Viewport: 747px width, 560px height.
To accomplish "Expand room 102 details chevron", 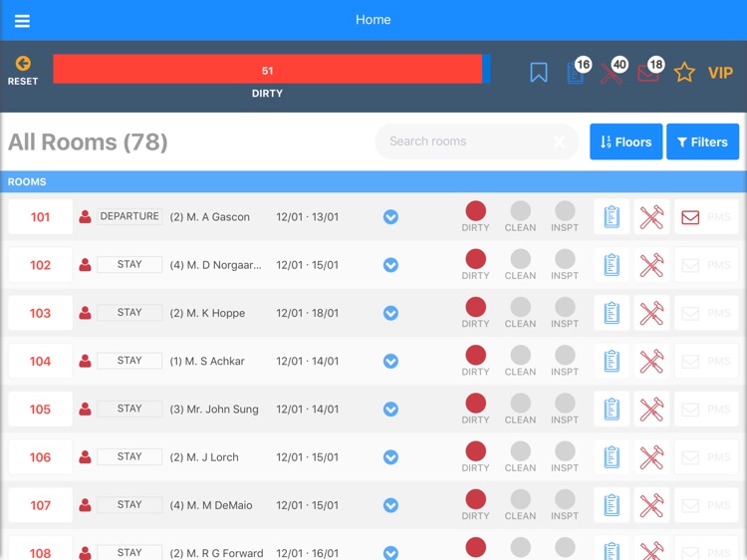I will click(390, 265).
